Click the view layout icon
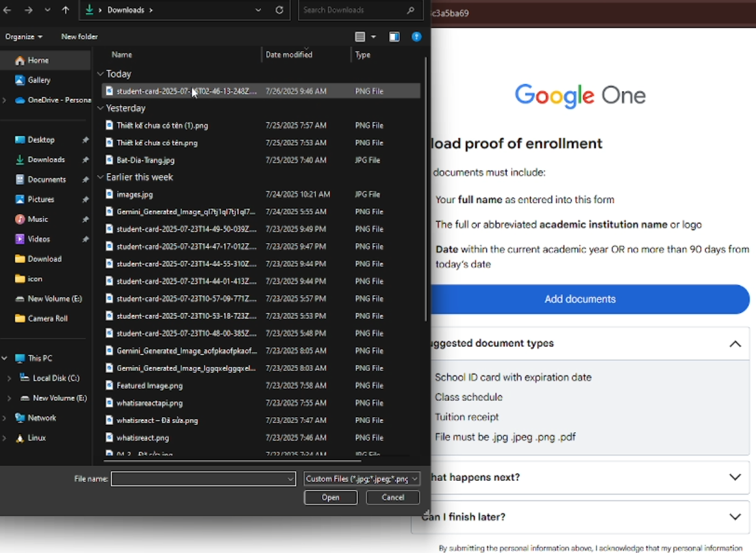 point(360,36)
